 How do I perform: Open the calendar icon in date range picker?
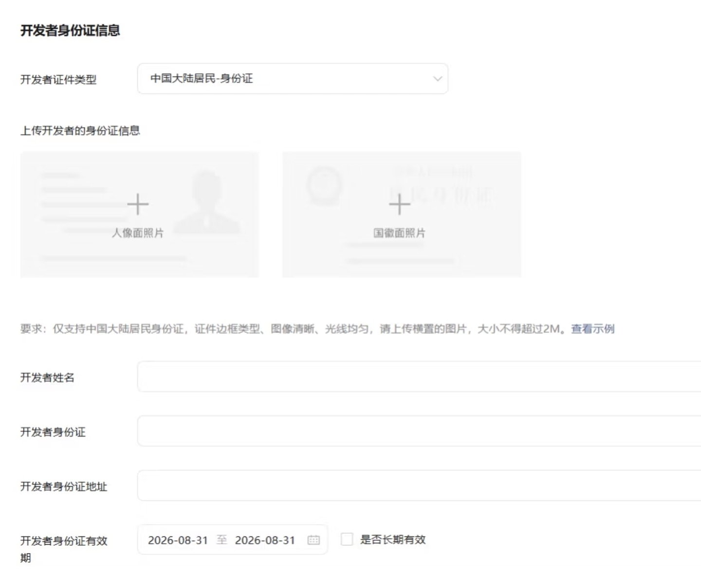(314, 540)
